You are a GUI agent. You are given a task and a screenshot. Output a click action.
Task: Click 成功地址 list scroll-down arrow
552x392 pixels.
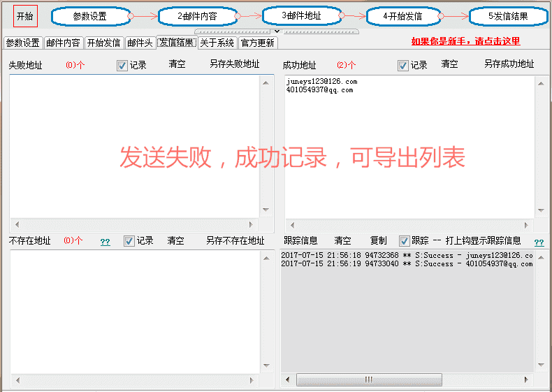[x=541, y=210]
